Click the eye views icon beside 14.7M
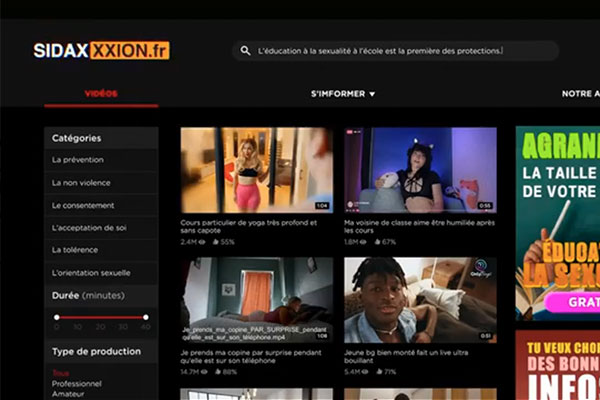 coord(204,371)
